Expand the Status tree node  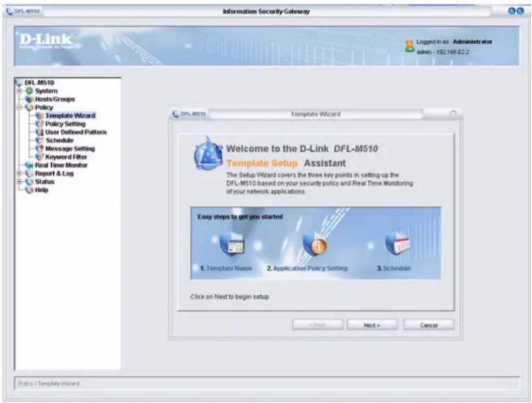click(20, 181)
